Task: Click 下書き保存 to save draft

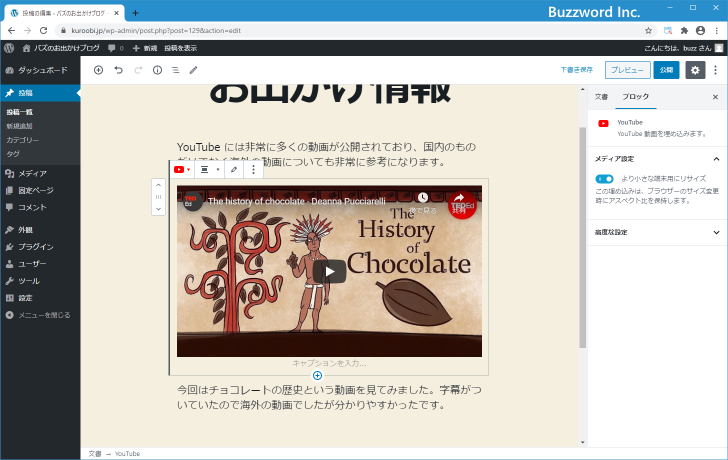Action: [577, 70]
